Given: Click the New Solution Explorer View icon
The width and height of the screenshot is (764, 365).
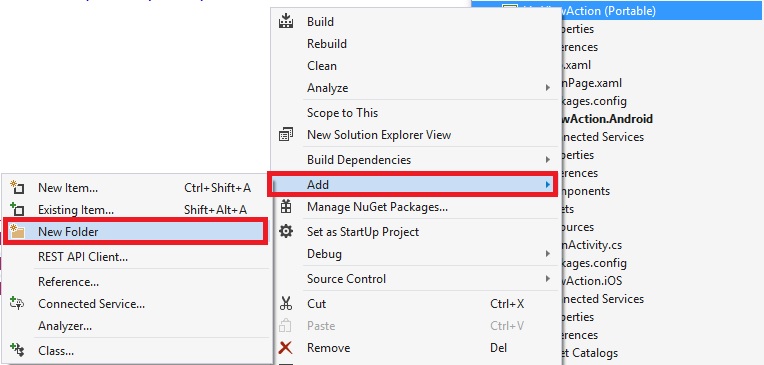Looking at the screenshot, I should 286,134.
